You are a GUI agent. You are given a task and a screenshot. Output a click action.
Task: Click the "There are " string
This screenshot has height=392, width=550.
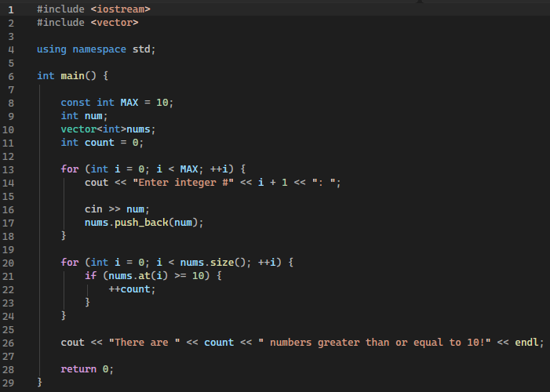144,342
